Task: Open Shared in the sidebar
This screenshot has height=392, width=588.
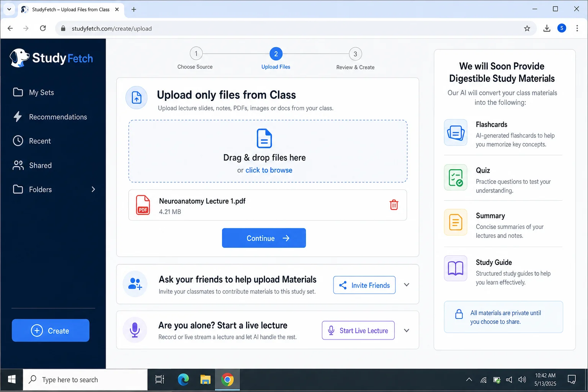Action: coord(32,165)
